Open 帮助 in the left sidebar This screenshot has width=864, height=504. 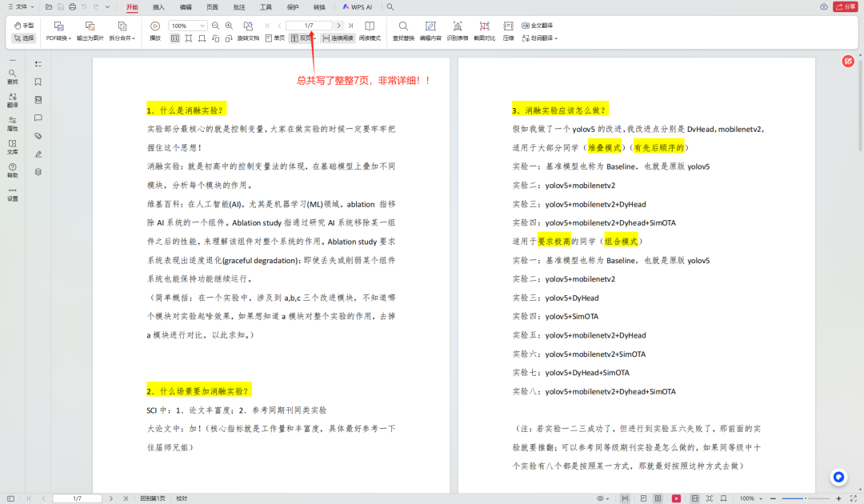click(x=12, y=170)
